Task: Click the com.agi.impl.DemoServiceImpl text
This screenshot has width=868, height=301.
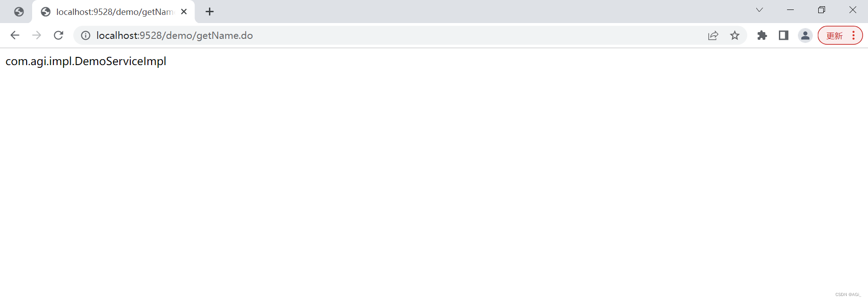Action: pyautogui.click(x=86, y=61)
